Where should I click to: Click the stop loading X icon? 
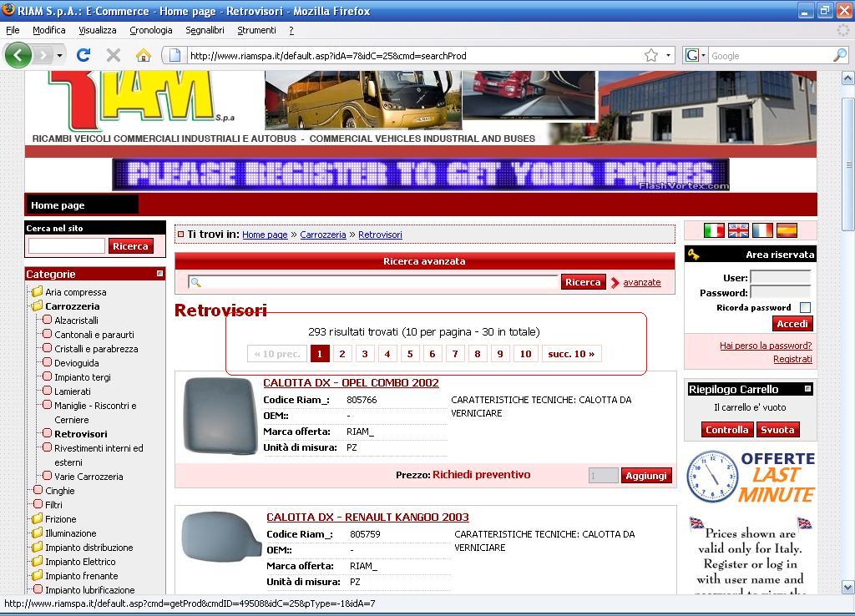(113, 55)
